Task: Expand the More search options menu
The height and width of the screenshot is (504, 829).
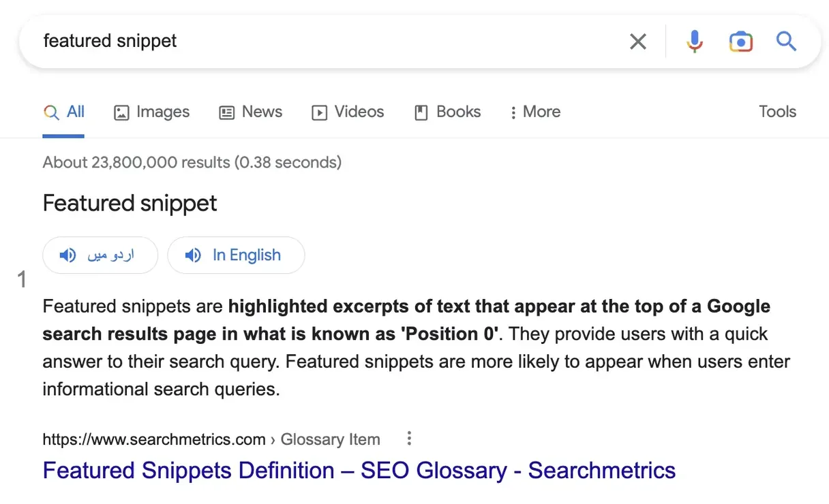Action: [534, 112]
